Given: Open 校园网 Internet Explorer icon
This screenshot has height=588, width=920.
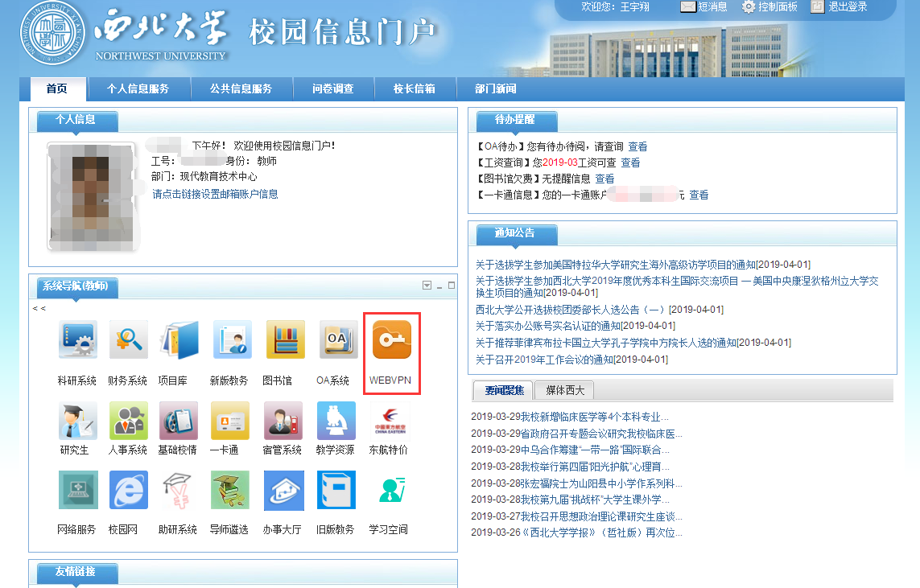Looking at the screenshot, I should tap(129, 490).
